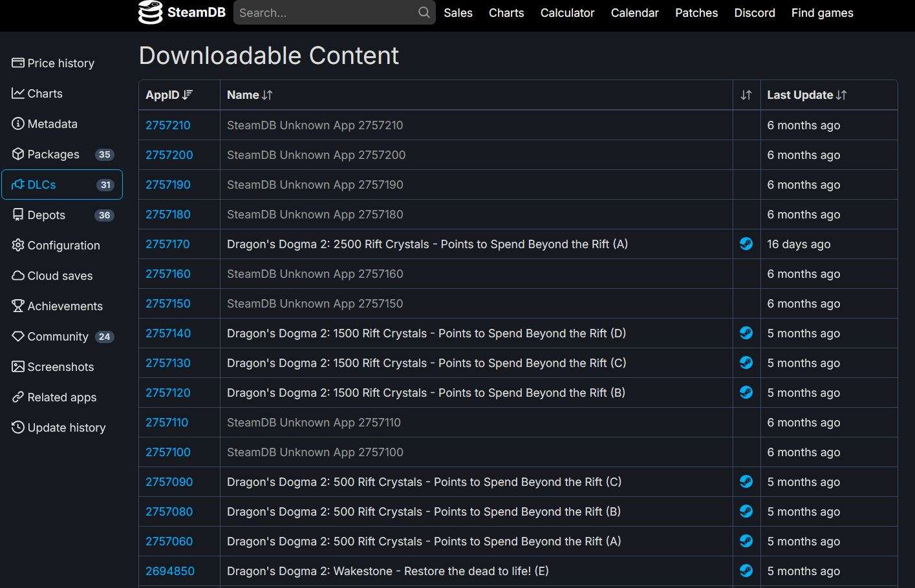The width and height of the screenshot is (915, 588).
Task: Click the SteamDB logo icon
Action: [x=150, y=12]
